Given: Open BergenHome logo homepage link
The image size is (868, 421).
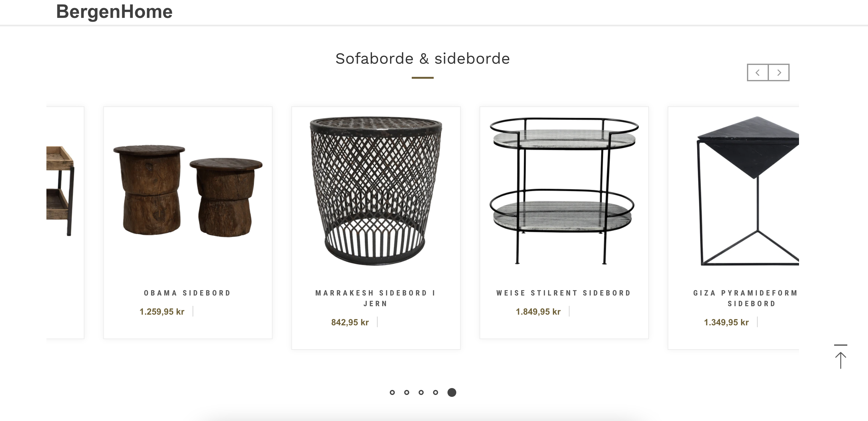Looking at the screenshot, I should point(114,12).
